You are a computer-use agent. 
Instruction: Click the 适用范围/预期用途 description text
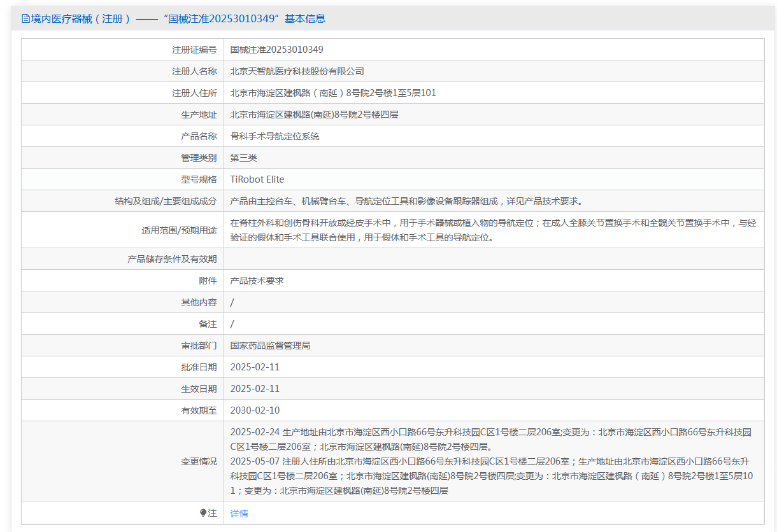pyautogui.click(x=492, y=230)
